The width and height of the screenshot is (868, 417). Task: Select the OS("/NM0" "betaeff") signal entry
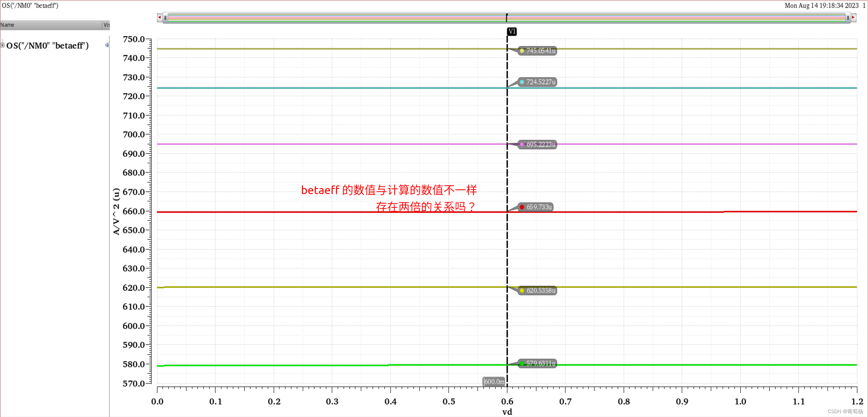pos(48,46)
